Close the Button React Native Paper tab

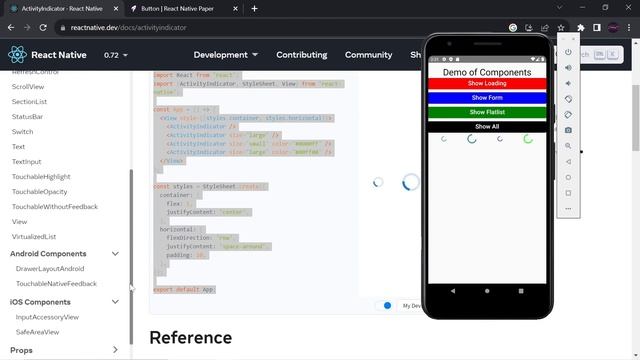(236, 9)
